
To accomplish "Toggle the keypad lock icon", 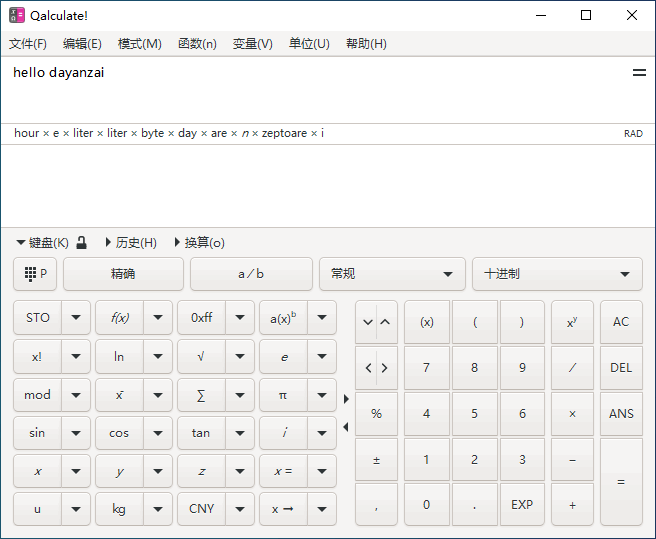I will pos(82,243).
